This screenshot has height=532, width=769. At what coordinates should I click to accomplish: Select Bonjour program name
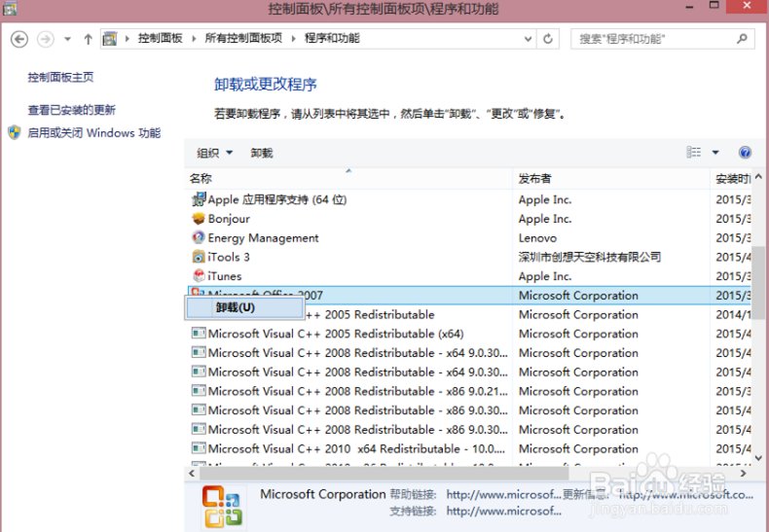coord(229,219)
